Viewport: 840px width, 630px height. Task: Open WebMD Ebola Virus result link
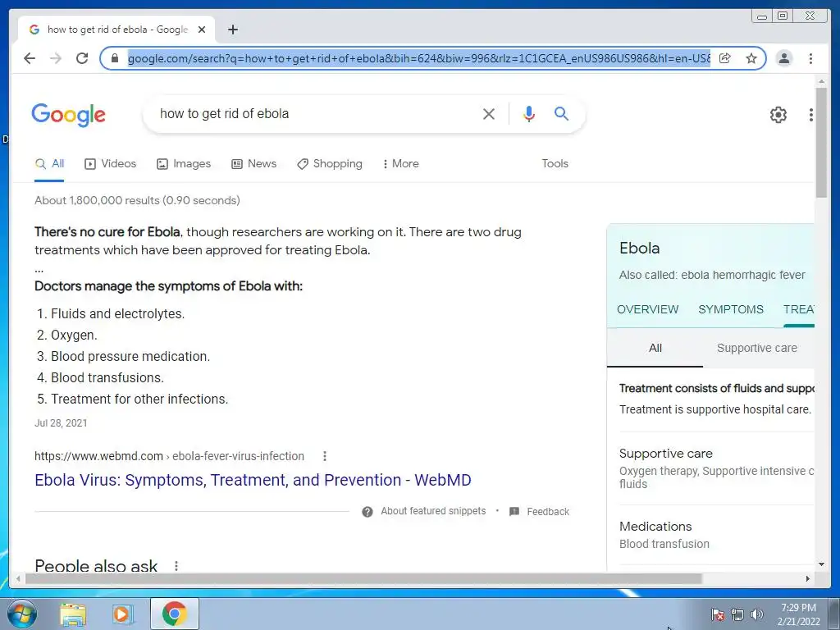253,480
